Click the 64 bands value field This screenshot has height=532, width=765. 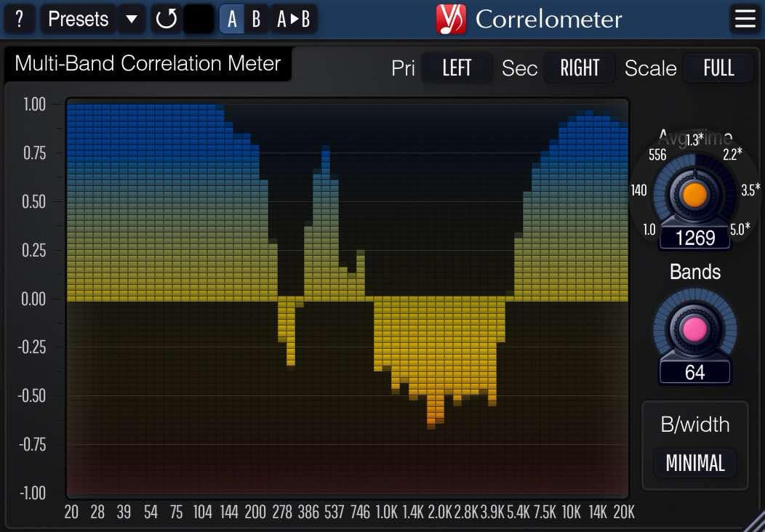[695, 373]
